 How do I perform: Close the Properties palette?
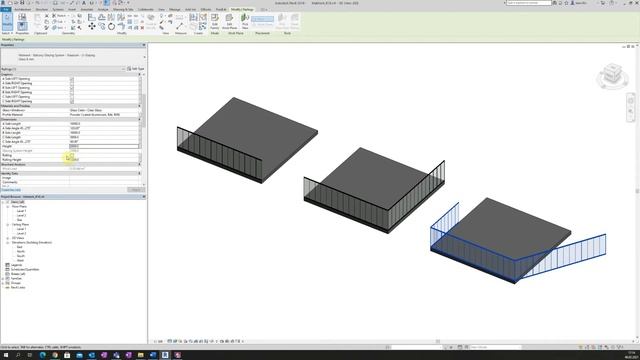(144, 45)
